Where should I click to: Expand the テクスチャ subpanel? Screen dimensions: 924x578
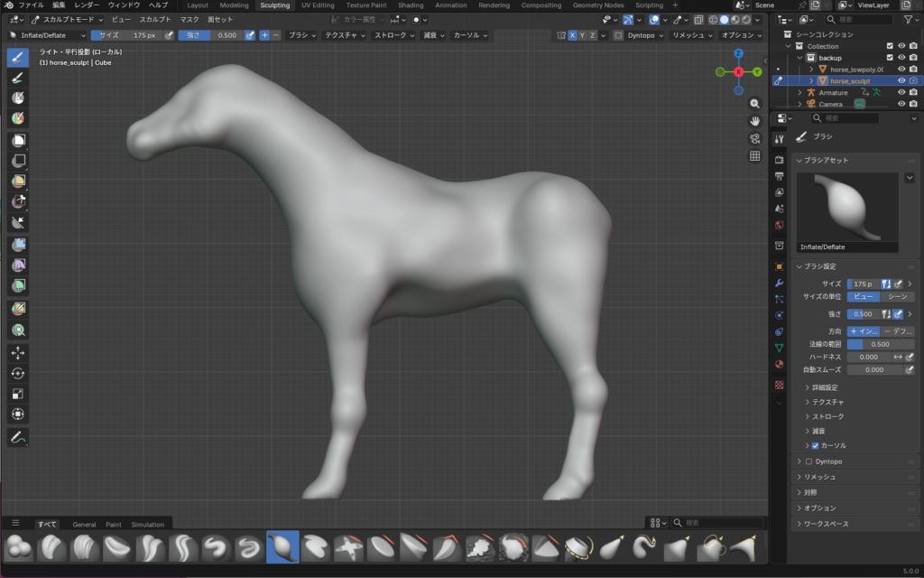point(827,402)
